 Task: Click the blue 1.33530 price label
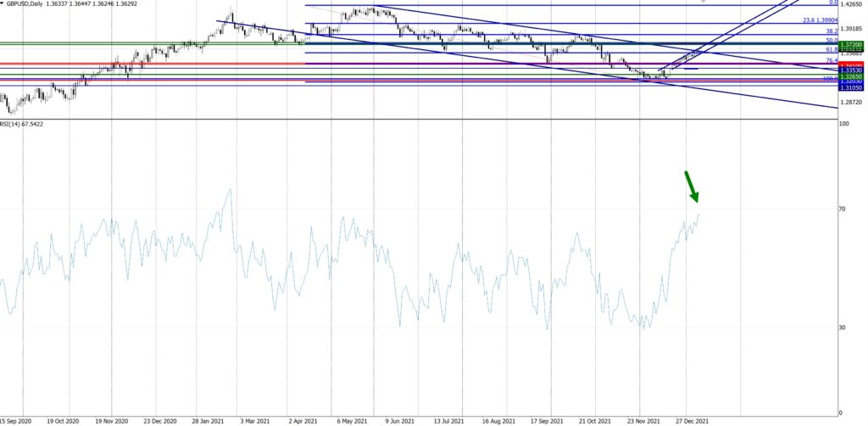(850, 70)
